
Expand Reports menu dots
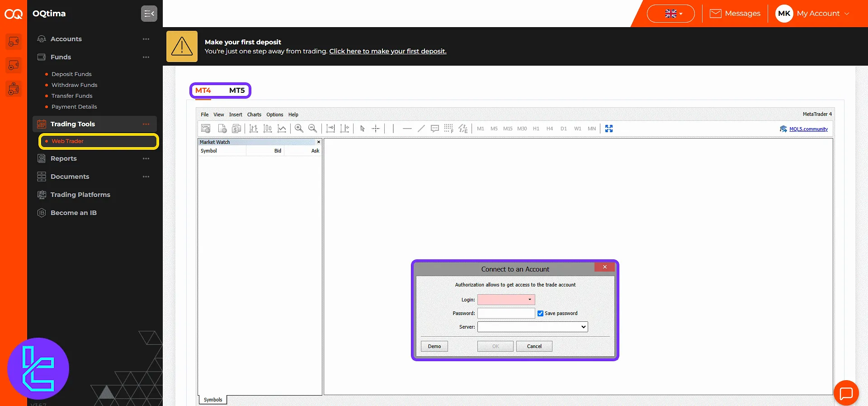[x=146, y=158]
